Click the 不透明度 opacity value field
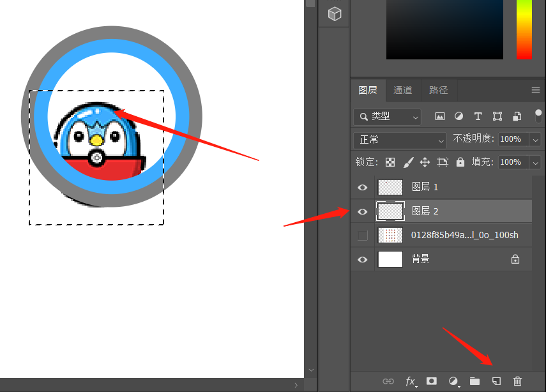Viewport: 546px width, 392px height. (x=513, y=140)
